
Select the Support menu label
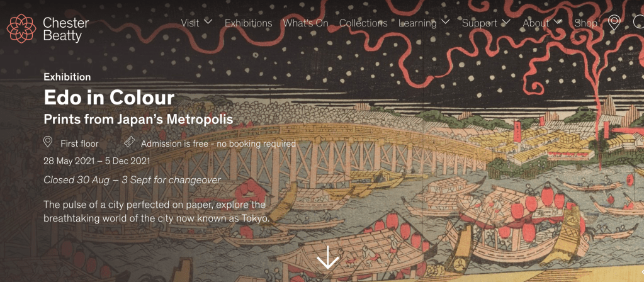point(479,23)
